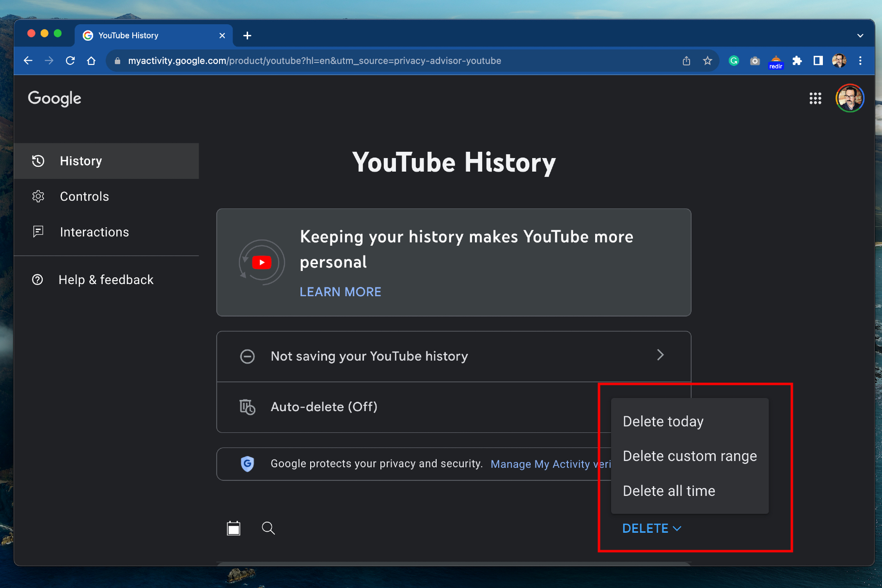The image size is (882, 588).
Task: Open the Grammarly extension icon
Action: click(734, 61)
